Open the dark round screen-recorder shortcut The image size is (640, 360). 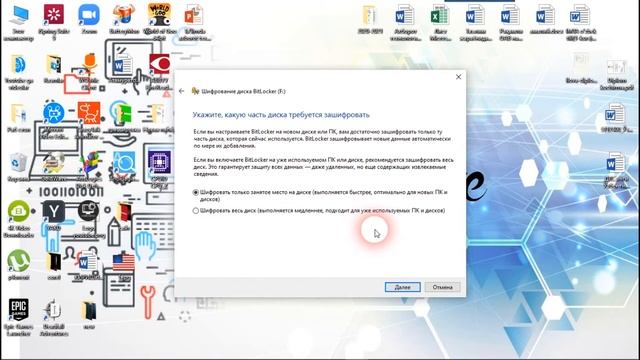click(88, 211)
